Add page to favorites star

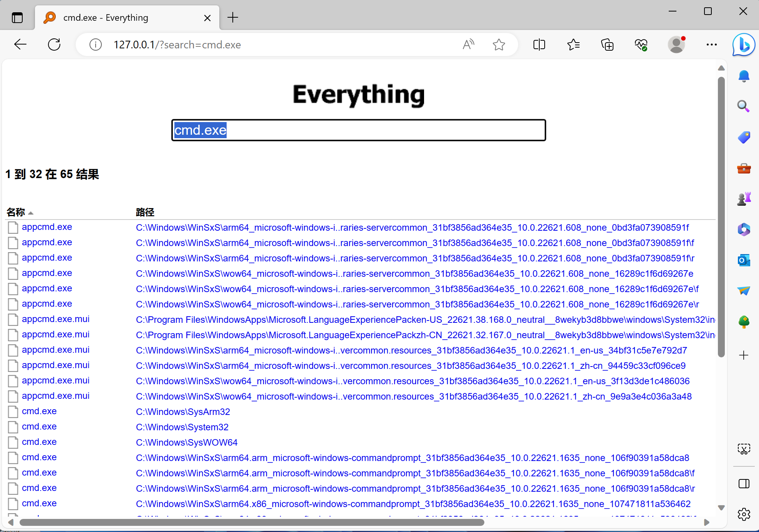point(499,45)
